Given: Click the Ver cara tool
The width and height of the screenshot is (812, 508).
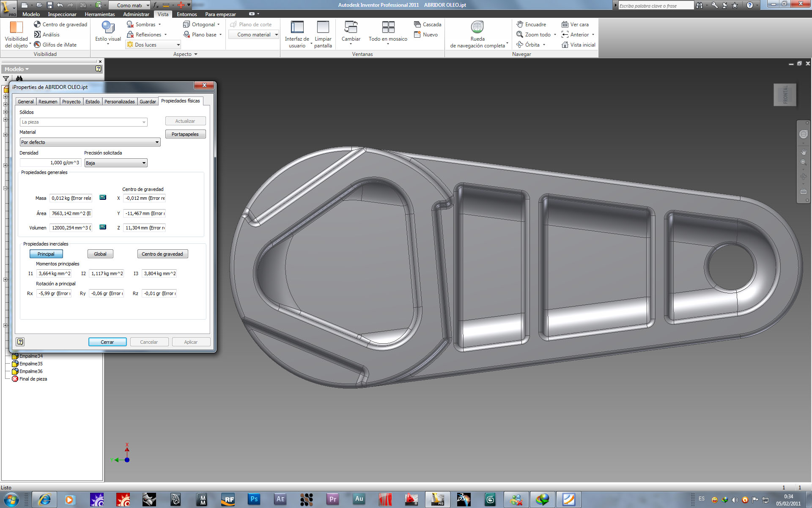Looking at the screenshot, I should pos(575,25).
